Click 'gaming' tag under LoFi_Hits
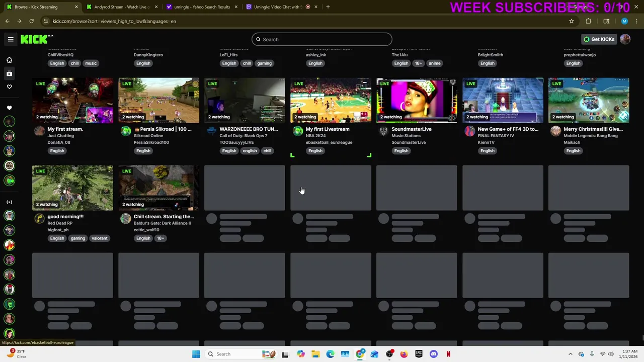Viewport: 644px width, 362px height. (x=264, y=63)
